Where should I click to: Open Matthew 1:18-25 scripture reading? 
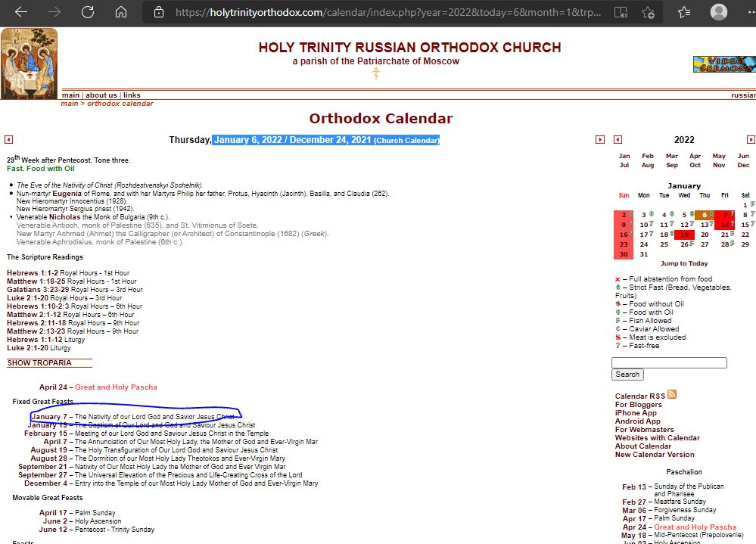coord(36,281)
